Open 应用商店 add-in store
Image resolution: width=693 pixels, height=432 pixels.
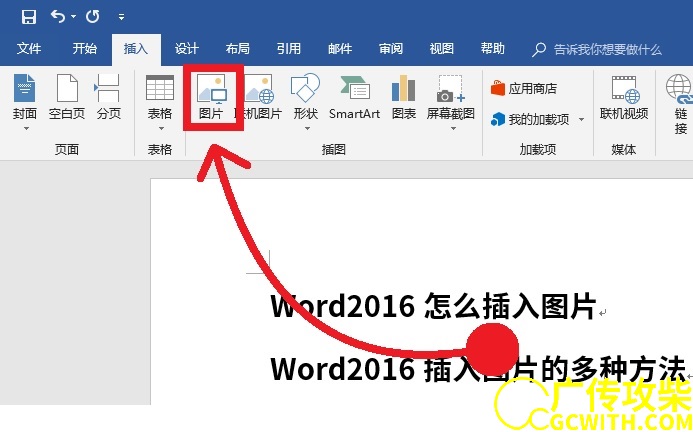524,88
